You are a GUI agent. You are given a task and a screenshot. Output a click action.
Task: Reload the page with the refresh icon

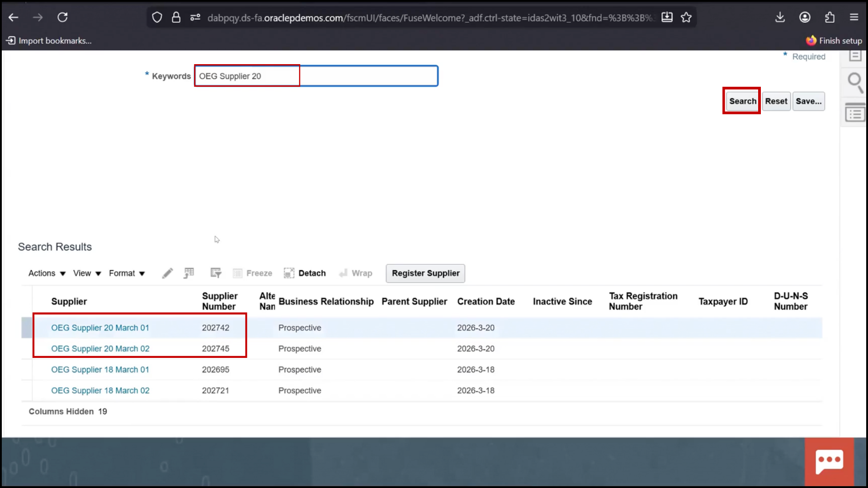tap(62, 18)
